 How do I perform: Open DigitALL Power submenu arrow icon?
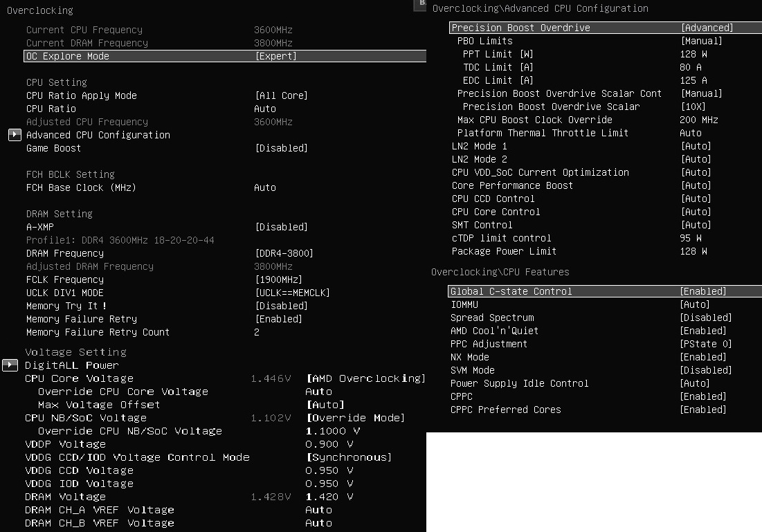click(x=10, y=365)
